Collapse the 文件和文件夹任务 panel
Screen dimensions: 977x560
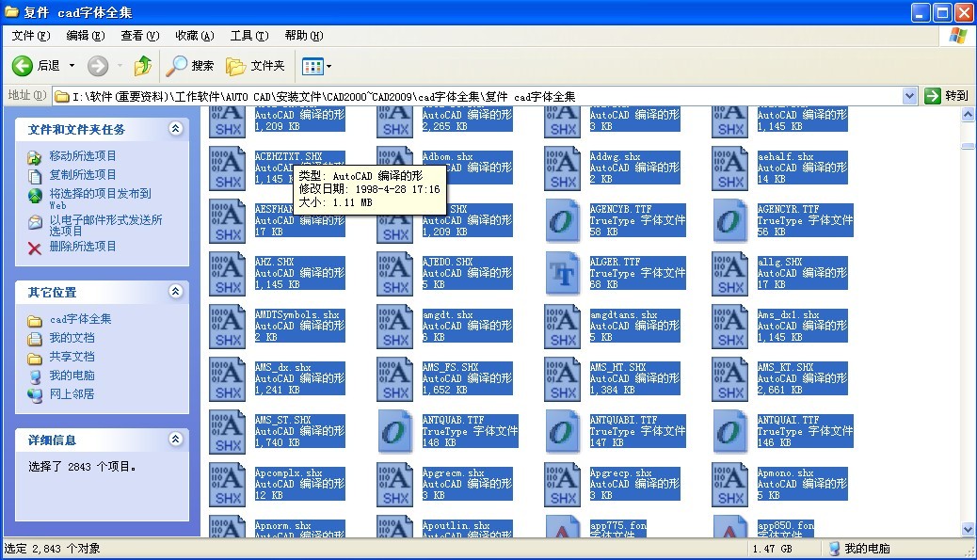point(176,128)
